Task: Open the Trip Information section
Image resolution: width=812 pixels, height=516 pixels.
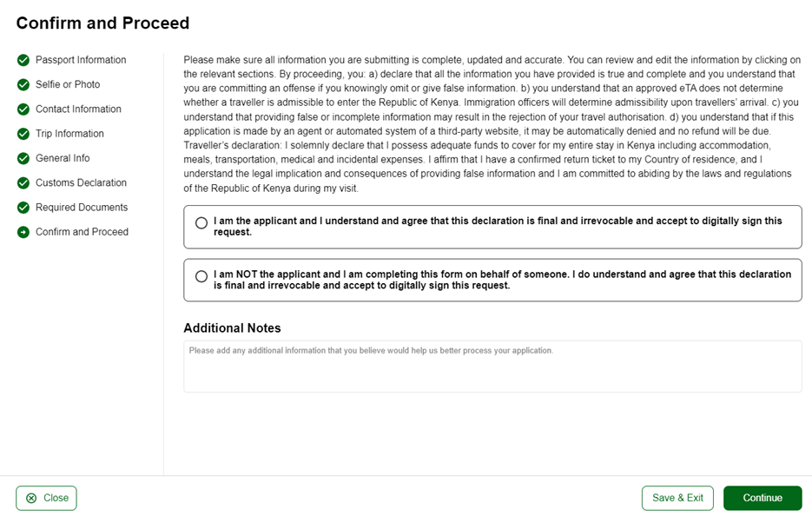Action: coord(69,134)
